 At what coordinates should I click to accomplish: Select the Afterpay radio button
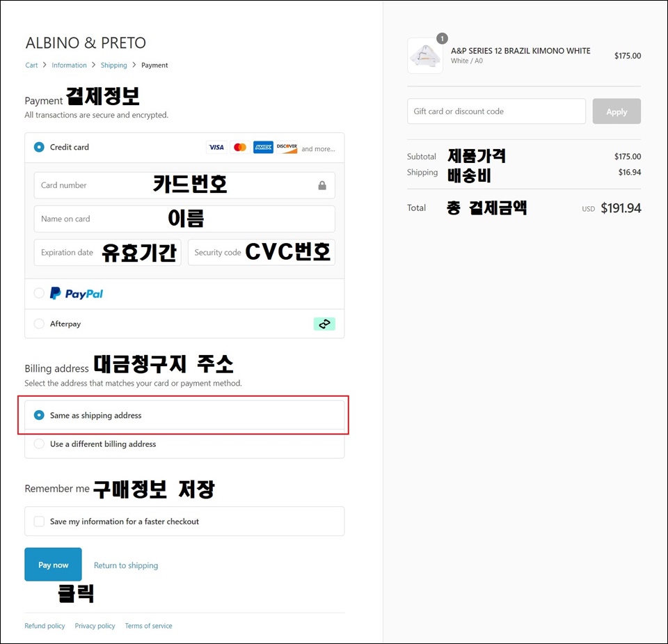coord(39,324)
